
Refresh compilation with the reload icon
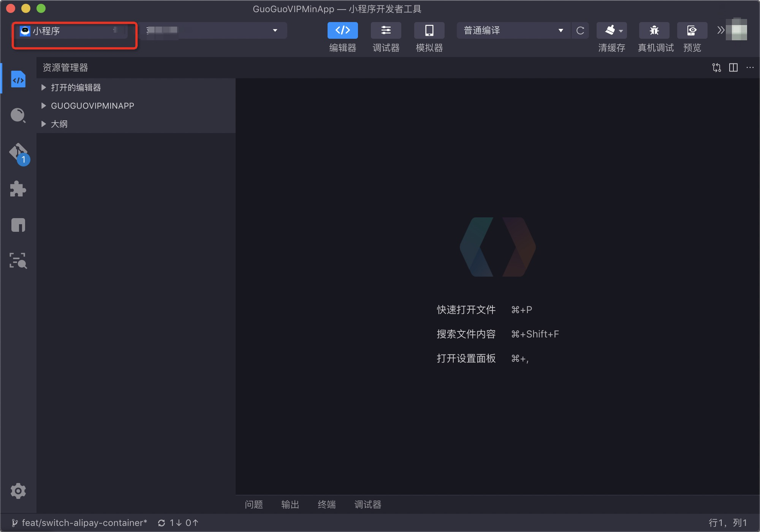[580, 30]
